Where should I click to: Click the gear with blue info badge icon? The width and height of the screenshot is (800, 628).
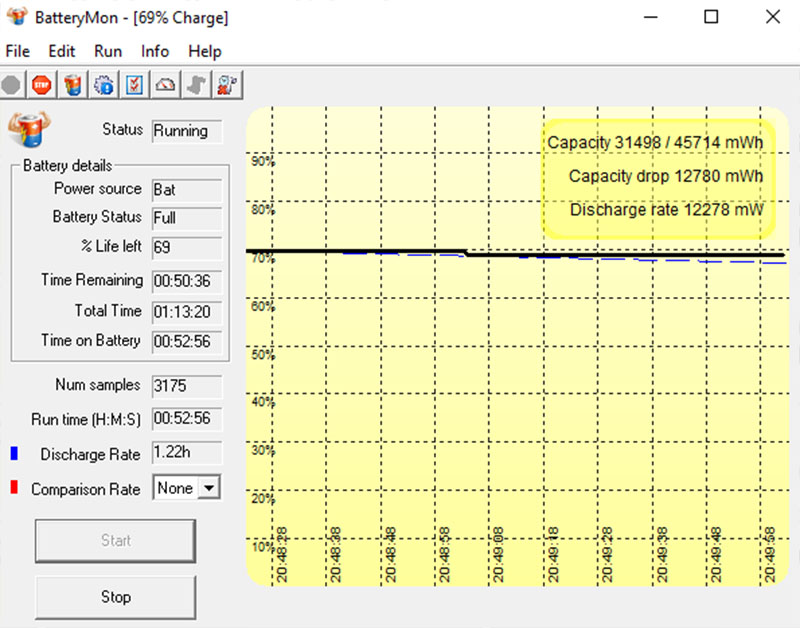(x=104, y=85)
